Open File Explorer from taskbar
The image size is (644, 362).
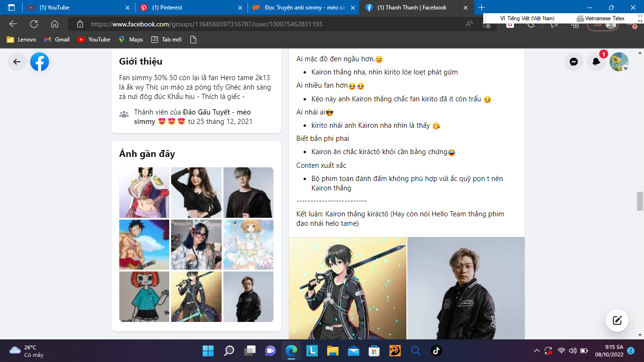[x=332, y=351]
